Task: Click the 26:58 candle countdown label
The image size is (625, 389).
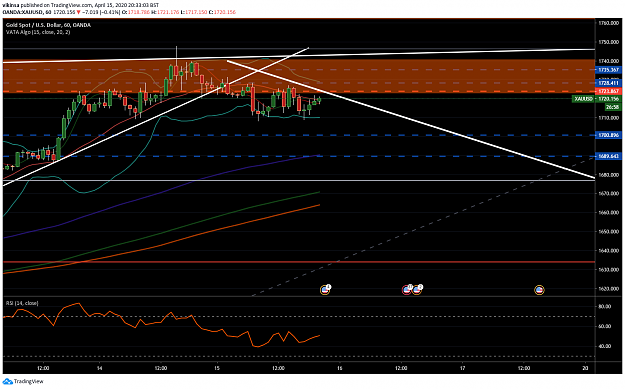Action: [612, 107]
